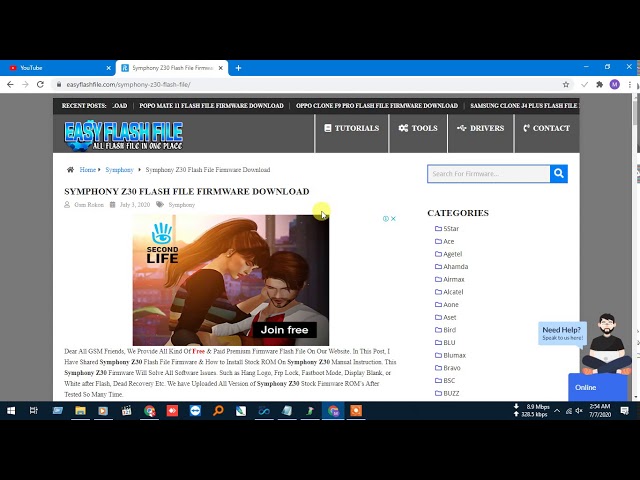The height and width of the screenshot is (480, 640).
Task: Click the muted volume tray icon
Action: (x=579, y=411)
